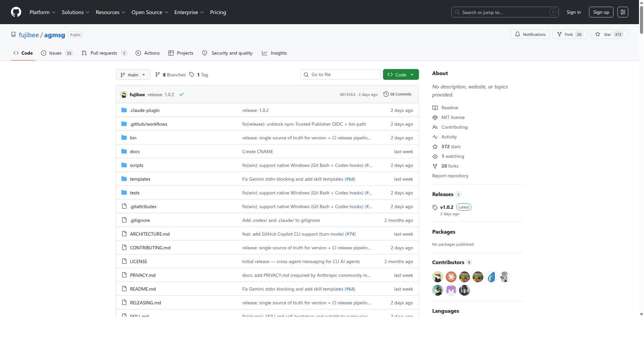This screenshot has width=644, height=362.
Task: Focus the Search or jump to field
Action: 505,12
